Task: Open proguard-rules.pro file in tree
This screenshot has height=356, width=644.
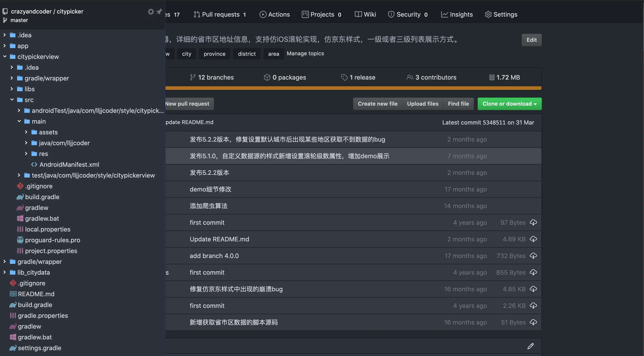Action: click(x=52, y=240)
